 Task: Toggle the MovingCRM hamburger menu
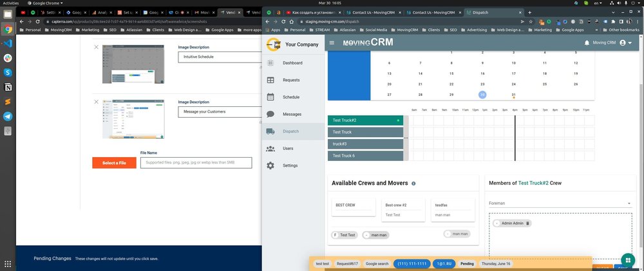(x=332, y=42)
